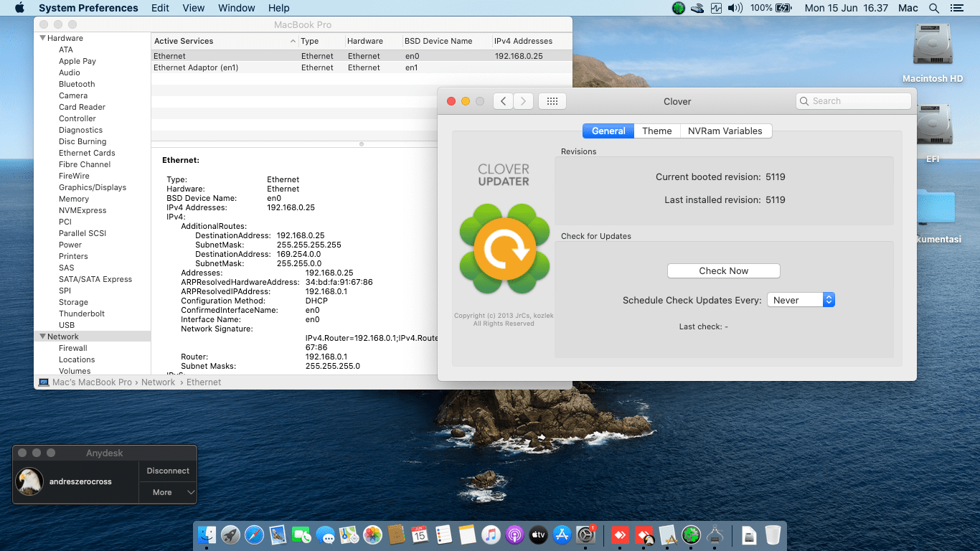Open the Window menu
The image size is (980, 551).
[x=236, y=8]
